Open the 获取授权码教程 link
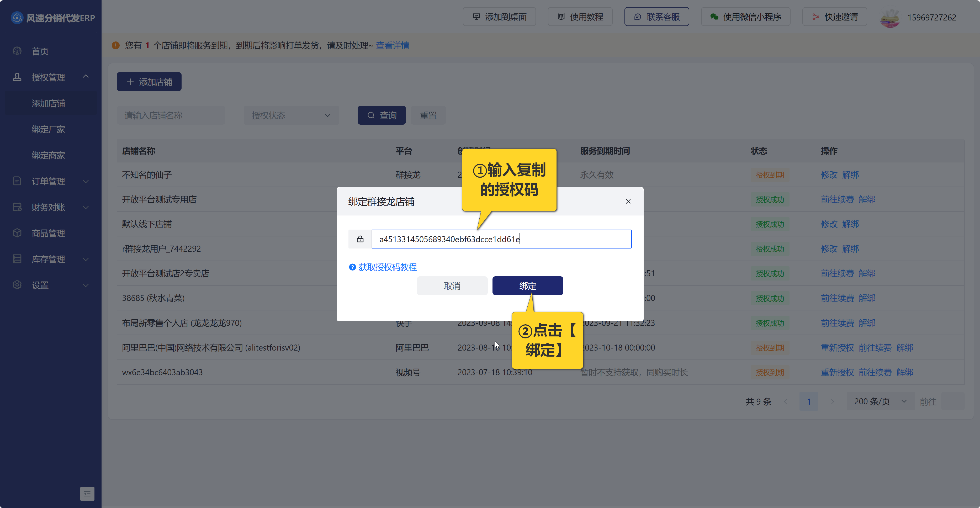The width and height of the screenshot is (980, 508). point(387,267)
